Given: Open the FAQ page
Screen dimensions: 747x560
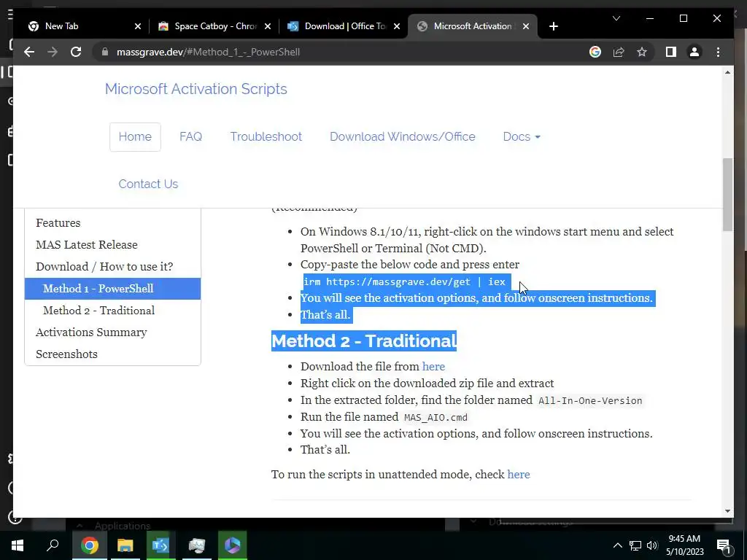Looking at the screenshot, I should click(190, 136).
